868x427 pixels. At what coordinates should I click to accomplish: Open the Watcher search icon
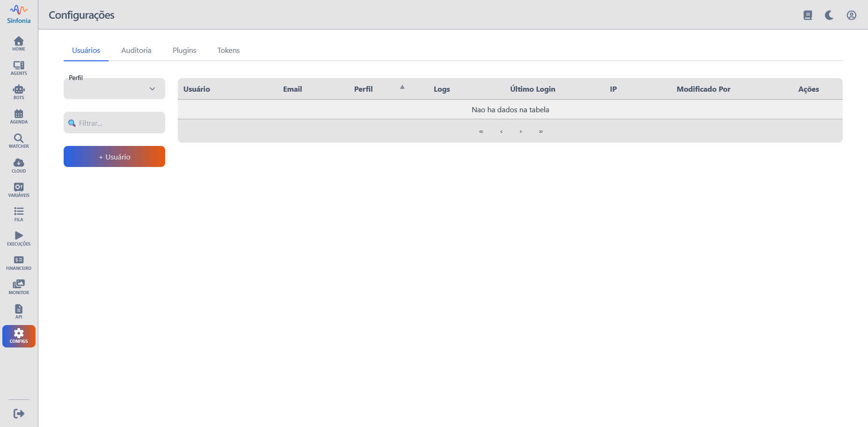click(19, 141)
